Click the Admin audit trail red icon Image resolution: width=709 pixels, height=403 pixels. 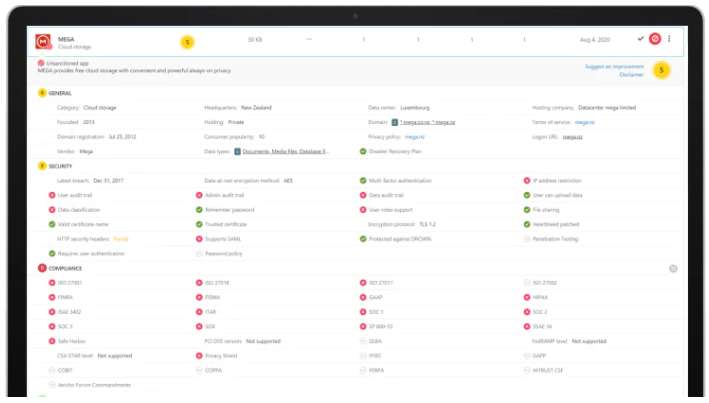pyautogui.click(x=199, y=195)
